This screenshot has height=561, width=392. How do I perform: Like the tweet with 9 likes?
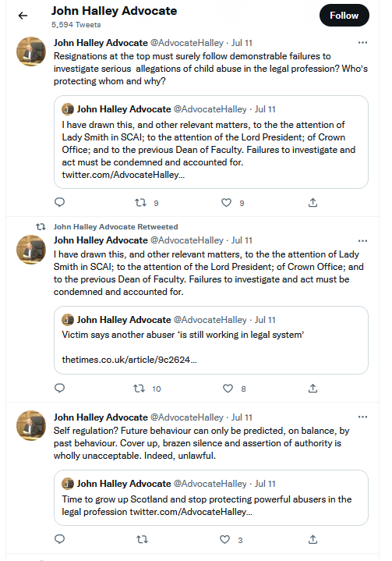pos(226,203)
